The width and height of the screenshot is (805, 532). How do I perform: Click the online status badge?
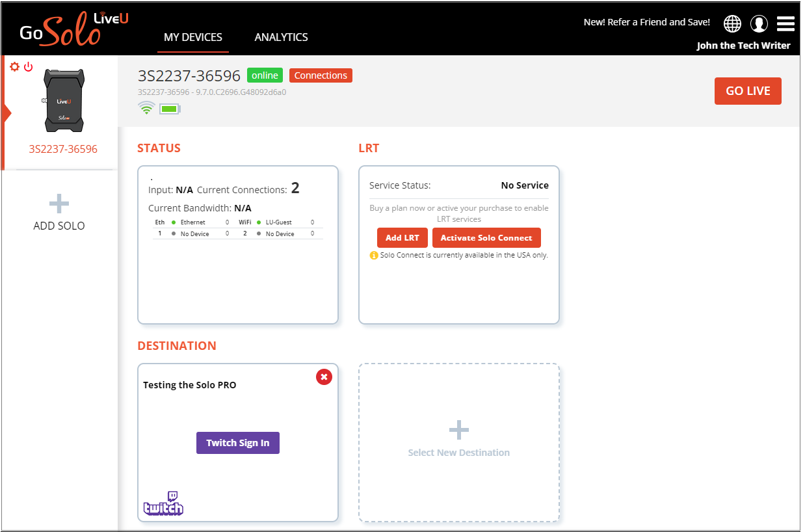(x=265, y=75)
